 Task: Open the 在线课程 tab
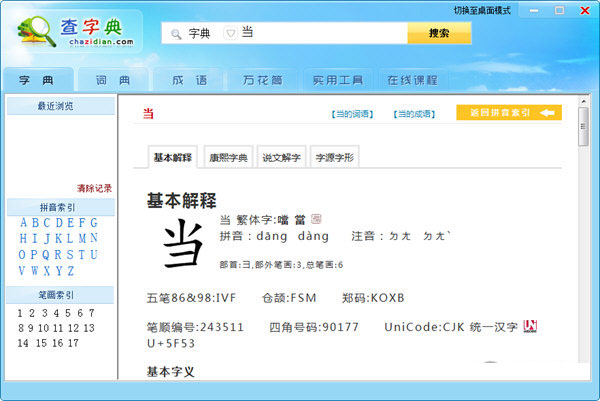(x=412, y=80)
